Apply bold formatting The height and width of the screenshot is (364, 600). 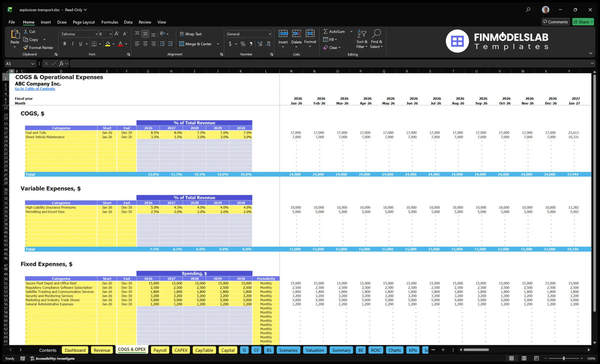pos(64,44)
